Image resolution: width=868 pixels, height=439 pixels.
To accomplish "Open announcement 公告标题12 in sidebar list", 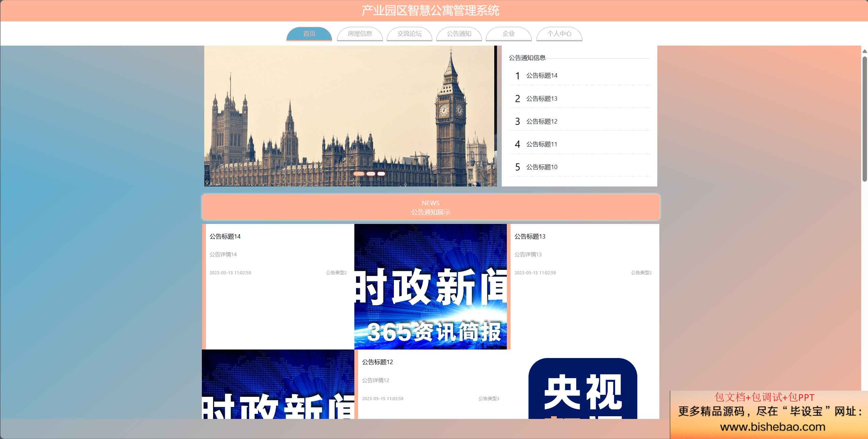I will 542,121.
